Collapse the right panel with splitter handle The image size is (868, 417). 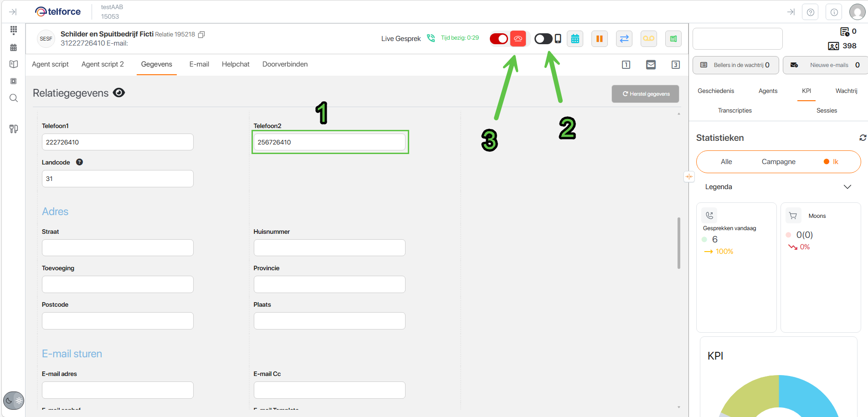coord(688,177)
